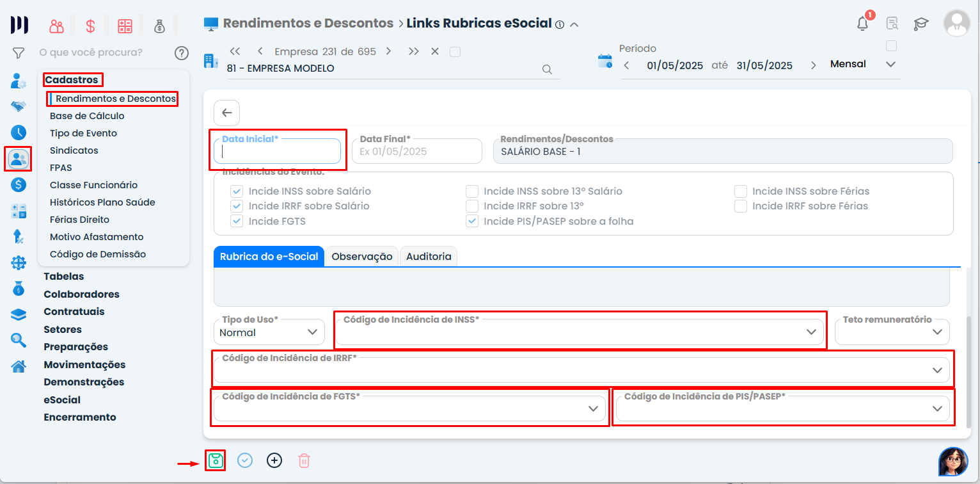Open the user profile avatar

click(x=957, y=23)
